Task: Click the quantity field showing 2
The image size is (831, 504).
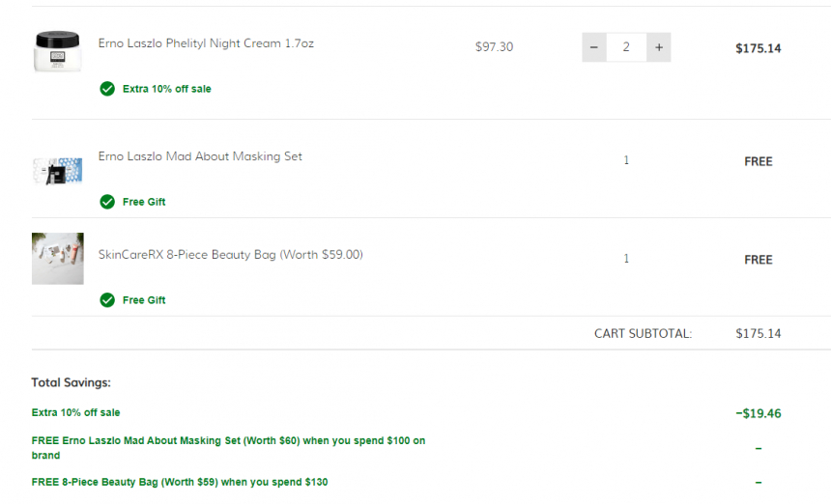Action: (626, 47)
